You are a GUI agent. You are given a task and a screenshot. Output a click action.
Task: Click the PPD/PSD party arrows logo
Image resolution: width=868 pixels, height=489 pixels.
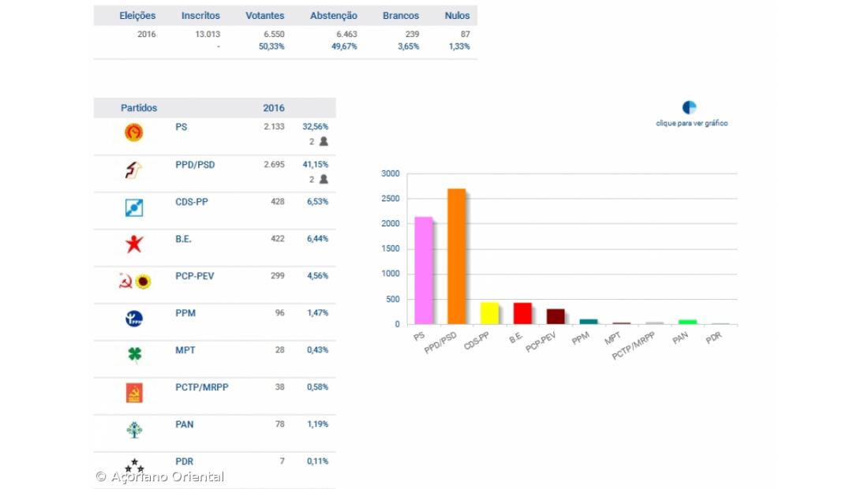134,170
